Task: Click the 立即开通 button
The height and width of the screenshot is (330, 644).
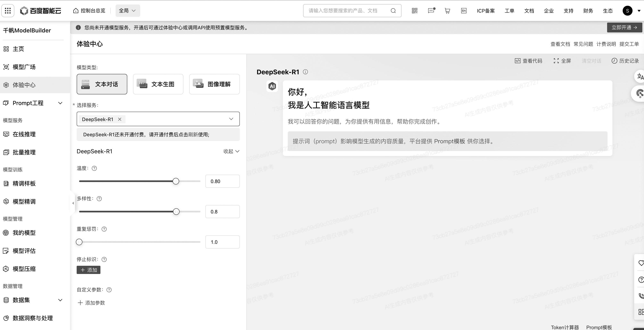Action: click(x=625, y=27)
